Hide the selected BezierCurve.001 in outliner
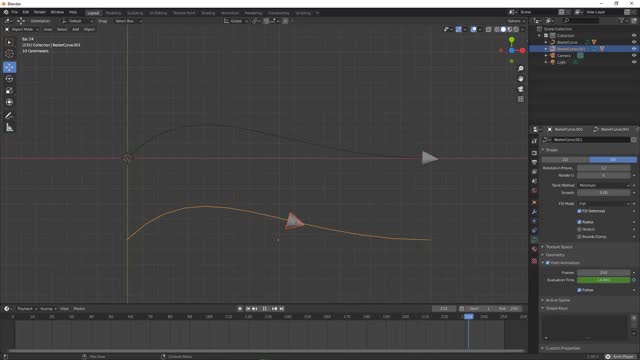The width and height of the screenshot is (640, 360). point(634,49)
